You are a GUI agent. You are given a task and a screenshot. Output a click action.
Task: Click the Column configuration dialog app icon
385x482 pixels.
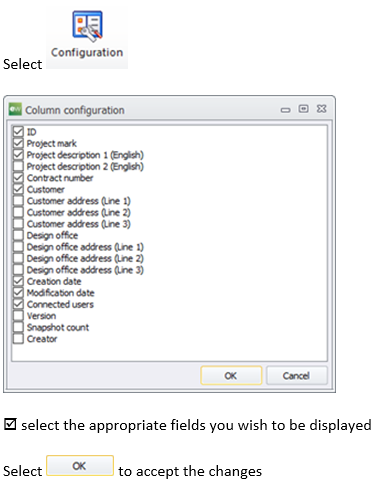[15, 109]
